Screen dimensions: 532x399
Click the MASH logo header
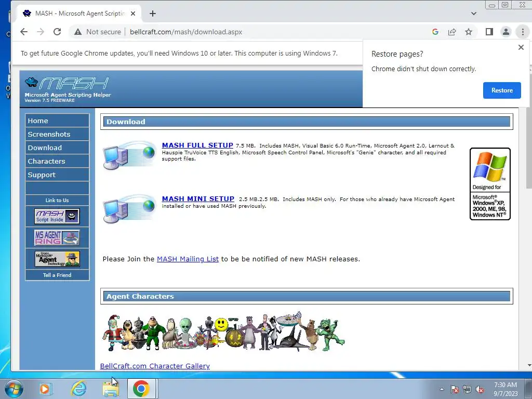point(68,89)
